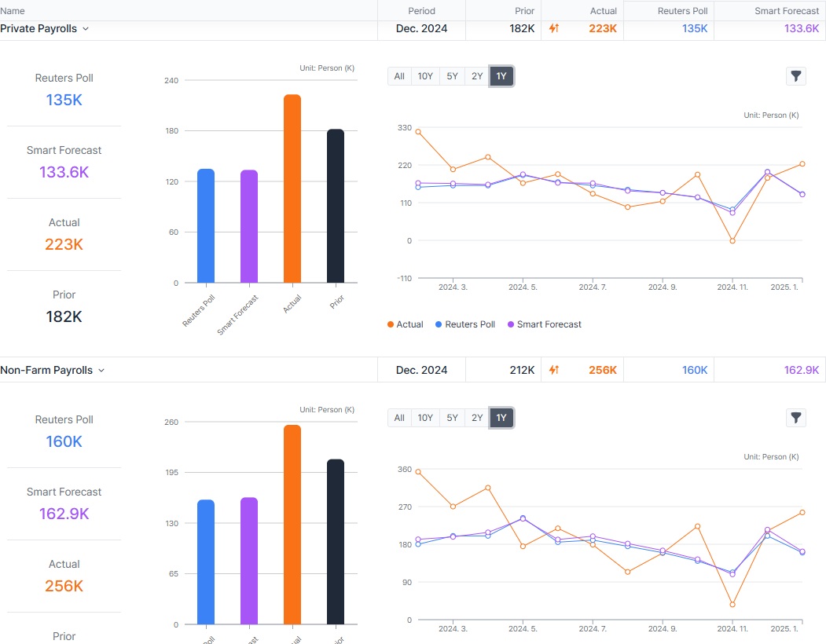
Task: Select the 2Y range for Non-Farm Payrolls chart
Action: [477, 418]
